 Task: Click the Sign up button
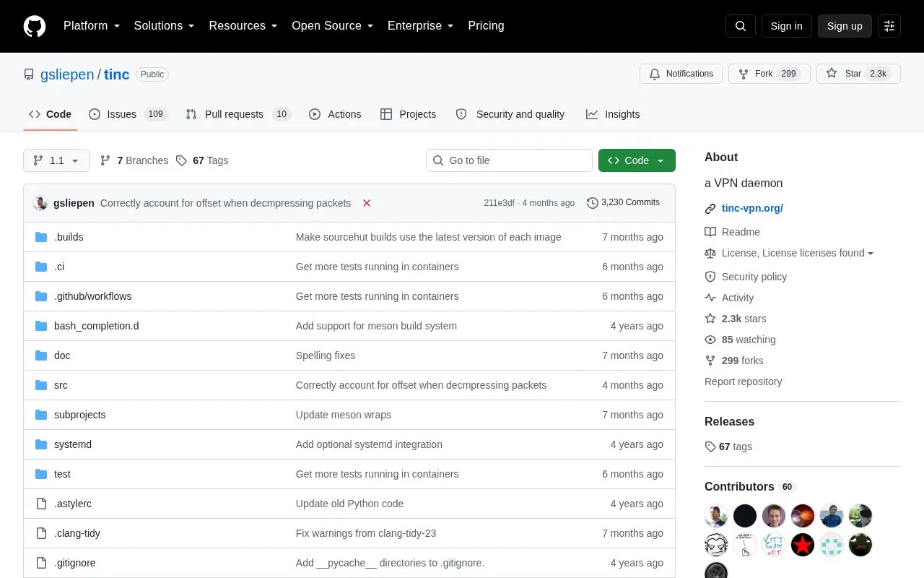845,26
